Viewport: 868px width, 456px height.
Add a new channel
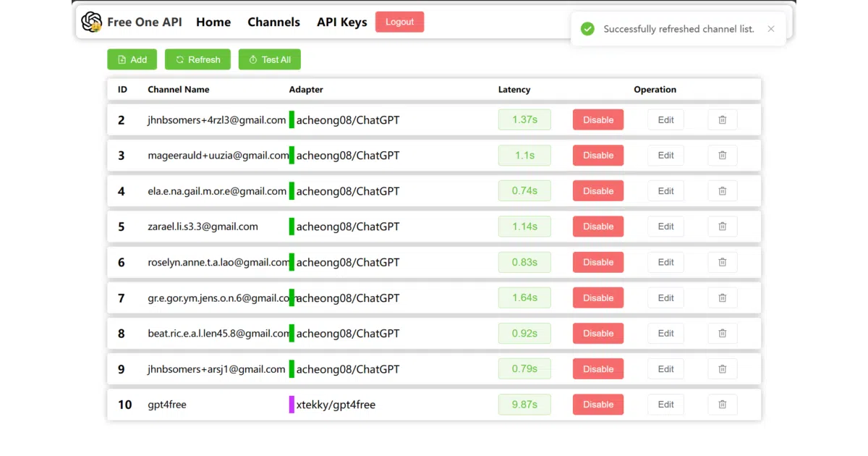132,59
